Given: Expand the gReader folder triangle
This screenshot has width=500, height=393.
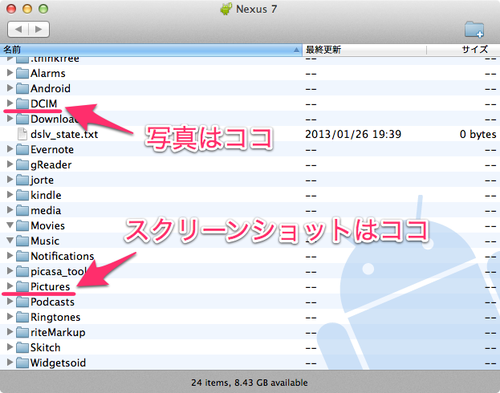Looking at the screenshot, I should 10,164.
